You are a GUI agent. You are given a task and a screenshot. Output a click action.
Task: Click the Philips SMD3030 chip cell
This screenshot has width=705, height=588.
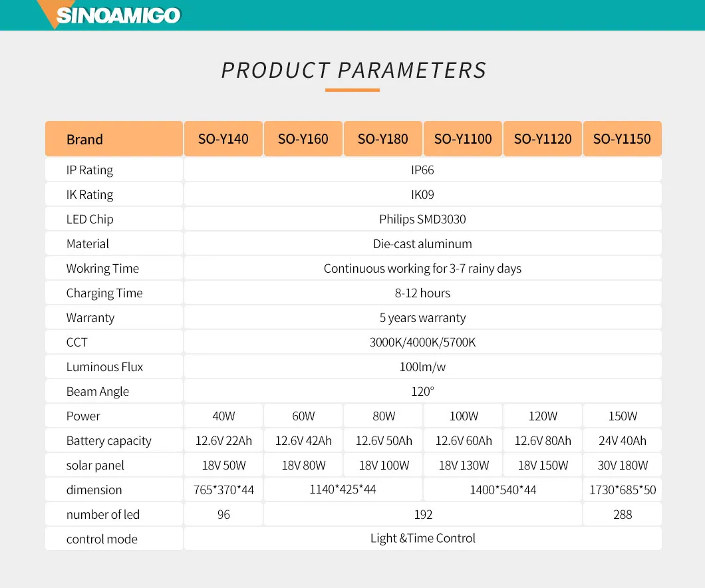point(422,219)
